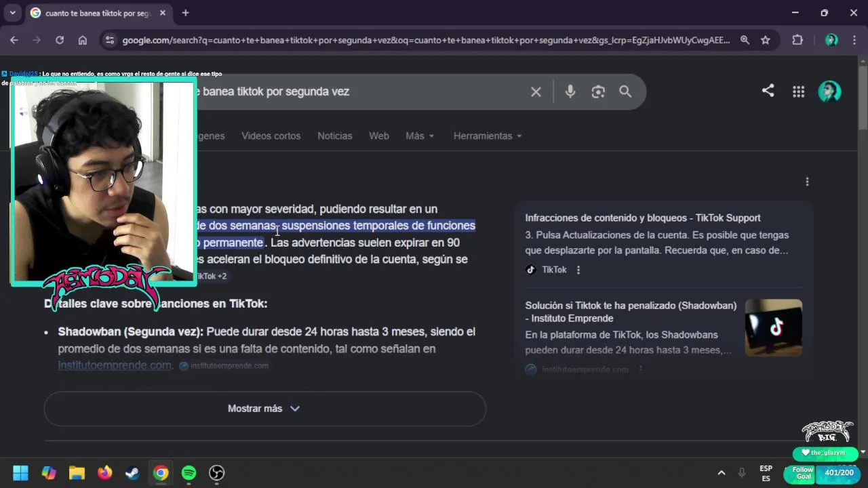Image resolution: width=868 pixels, height=488 pixels.
Task: Open the Chrome extensions menu
Action: [797, 40]
